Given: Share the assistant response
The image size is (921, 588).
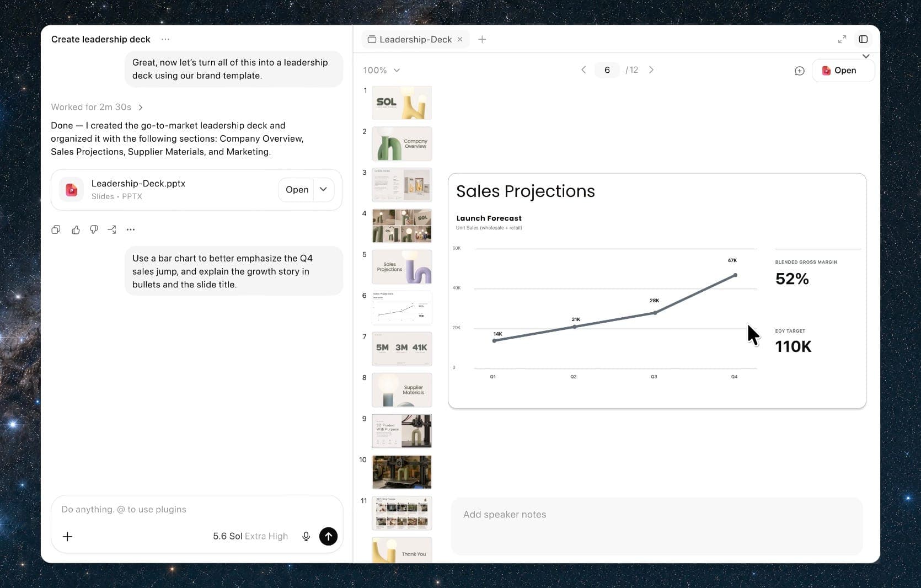Looking at the screenshot, I should tap(112, 229).
